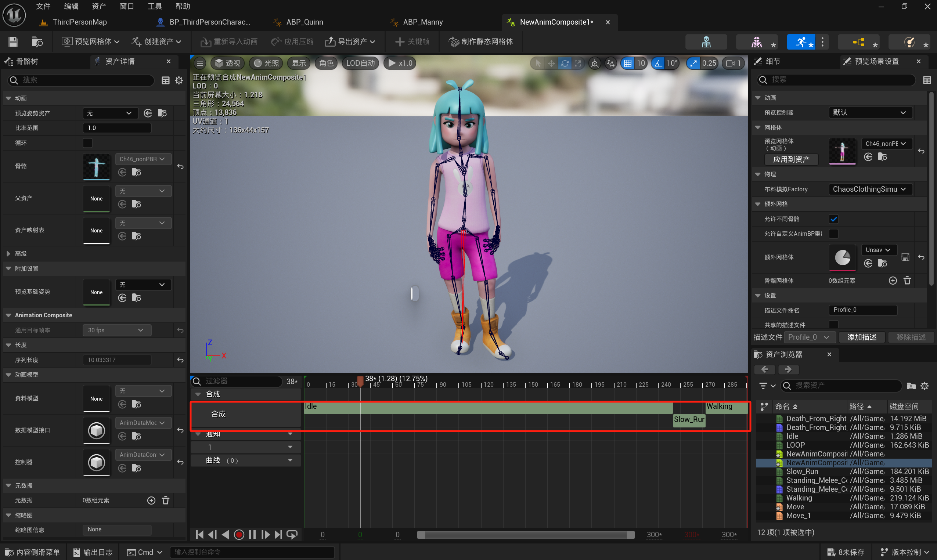Switch to the ABP_Manny tab
This screenshot has width=937, height=560.
tap(422, 22)
